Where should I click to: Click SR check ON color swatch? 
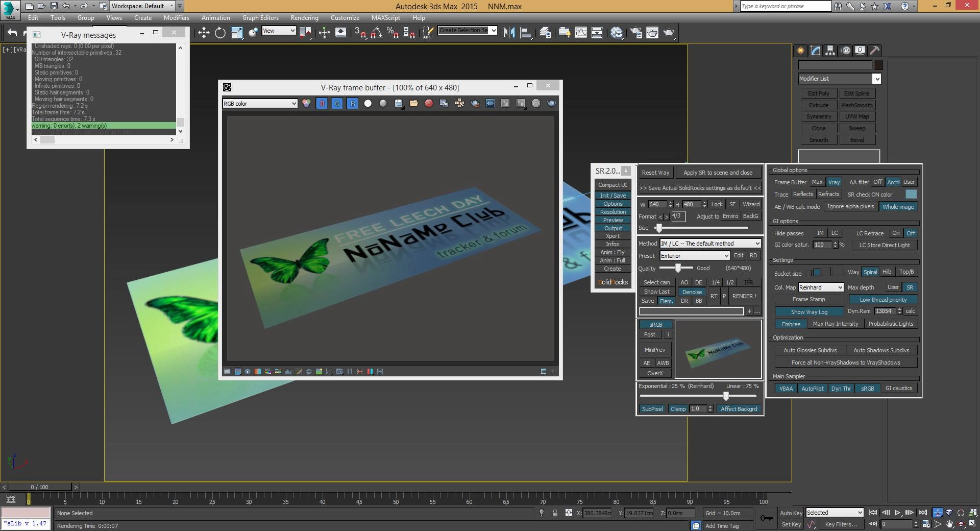pyautogui.click(x=911, y=194)
